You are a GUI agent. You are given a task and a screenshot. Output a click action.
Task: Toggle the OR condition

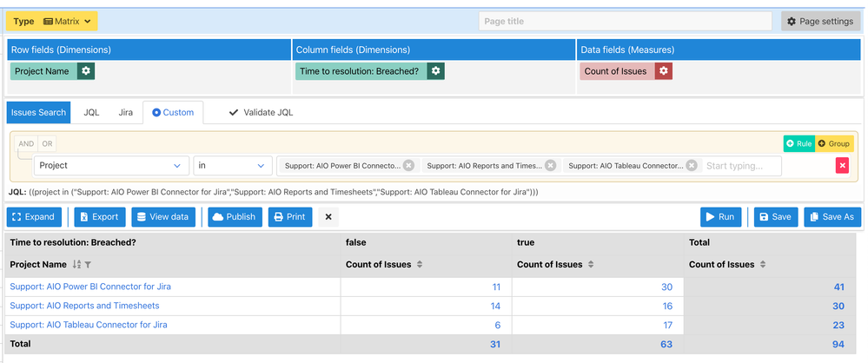(x=48, y=144)
